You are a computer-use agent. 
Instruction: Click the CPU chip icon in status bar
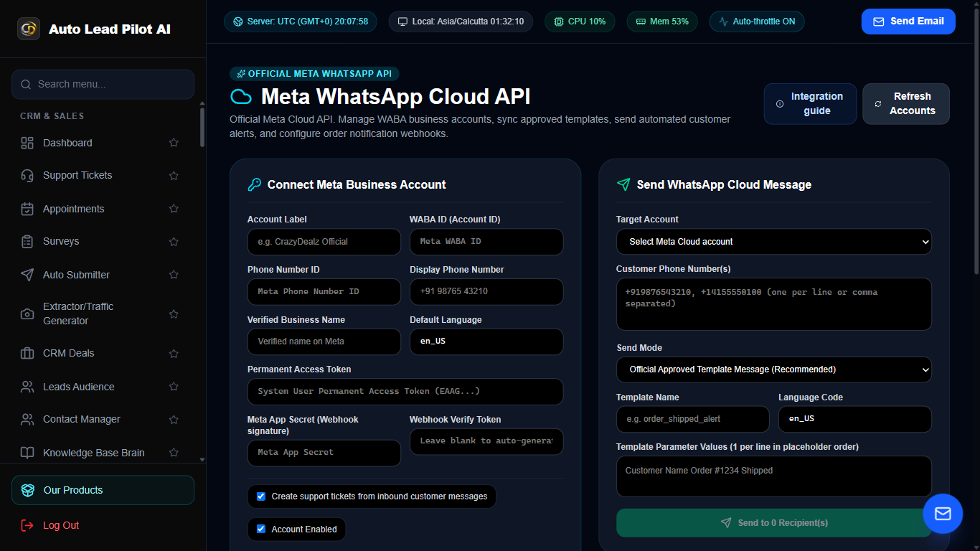[559, 22]
